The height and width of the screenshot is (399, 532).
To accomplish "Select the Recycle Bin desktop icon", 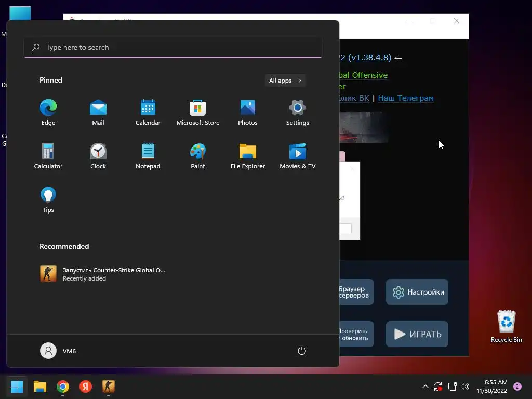I will [506, 326].
